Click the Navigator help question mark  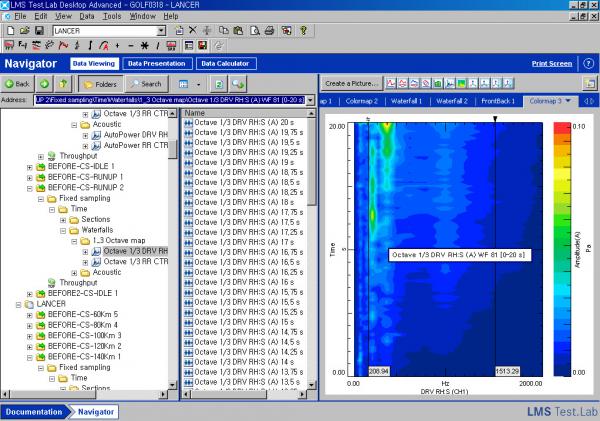tap(589, 64)
